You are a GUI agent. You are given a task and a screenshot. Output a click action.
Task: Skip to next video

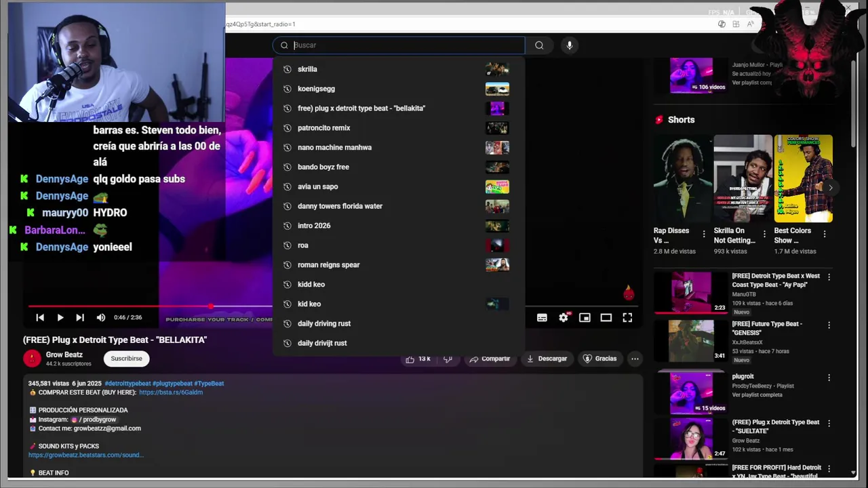pos(80,317)
